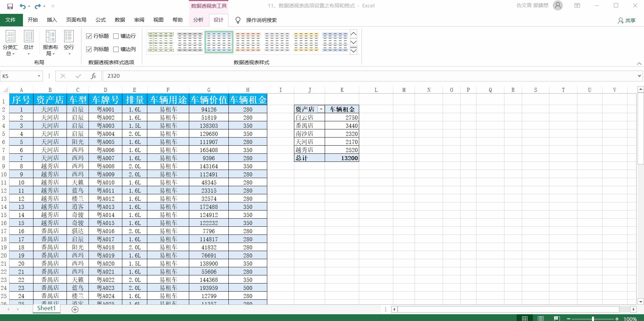Switch to the 页面布局 tab
The height and width of the screenshot is (321, 644).
pyautogui.click(x=76, y=20)
